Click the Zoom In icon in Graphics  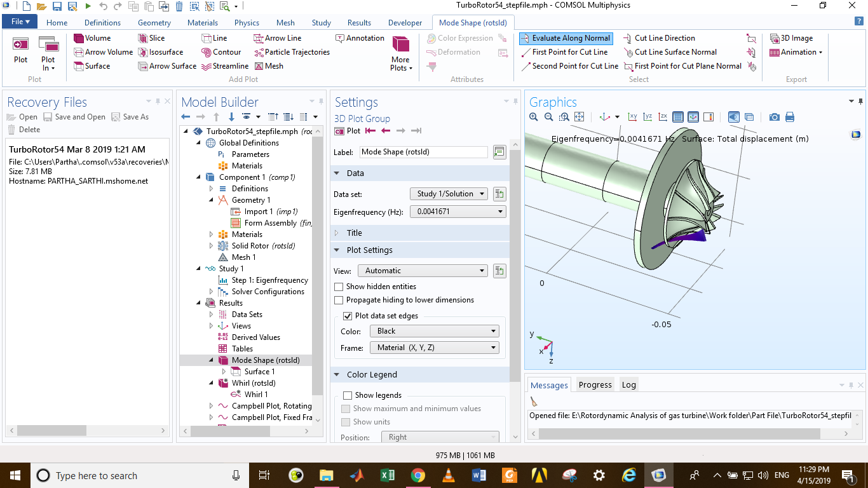pos(533,117)
